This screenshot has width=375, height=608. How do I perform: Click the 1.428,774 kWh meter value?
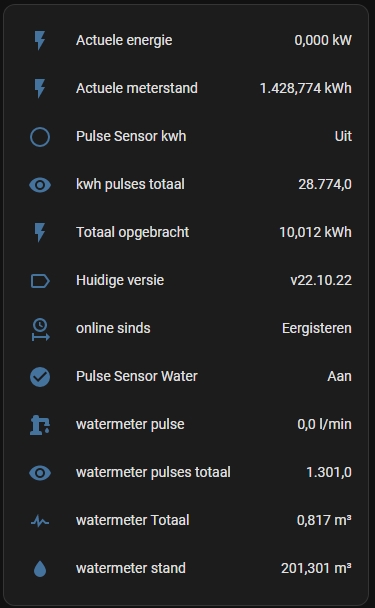tap(306, 88)
